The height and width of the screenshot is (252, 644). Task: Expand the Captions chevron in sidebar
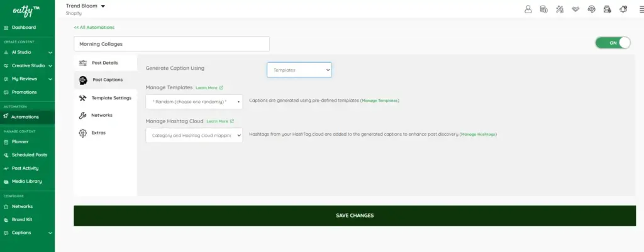(50, 233)
